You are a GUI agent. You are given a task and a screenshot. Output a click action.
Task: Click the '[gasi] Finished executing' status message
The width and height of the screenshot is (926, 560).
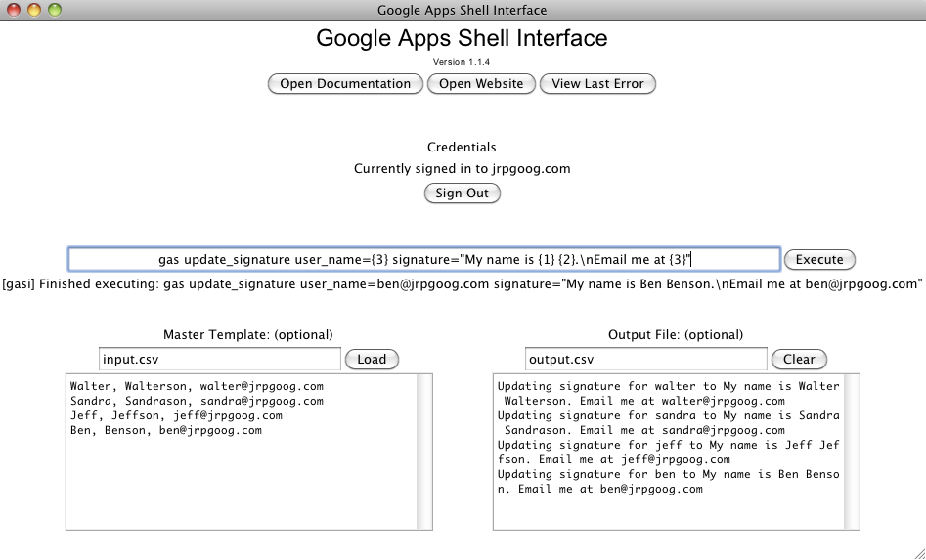[x=463, y=284]
